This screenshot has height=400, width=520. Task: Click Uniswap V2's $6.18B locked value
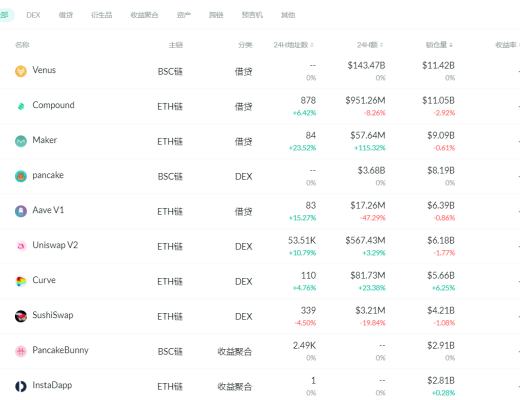pos(441,240)
